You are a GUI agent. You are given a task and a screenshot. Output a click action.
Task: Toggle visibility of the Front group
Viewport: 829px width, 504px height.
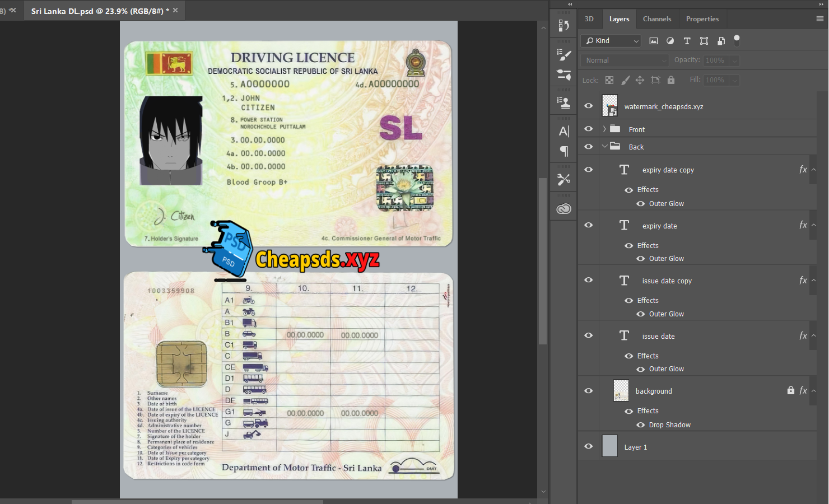[x=588, y=129]
